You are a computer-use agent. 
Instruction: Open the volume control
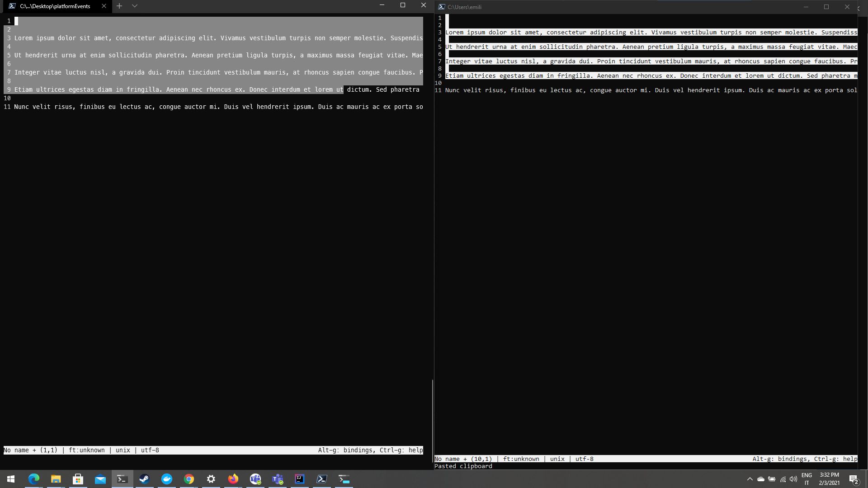pos(793,479)
